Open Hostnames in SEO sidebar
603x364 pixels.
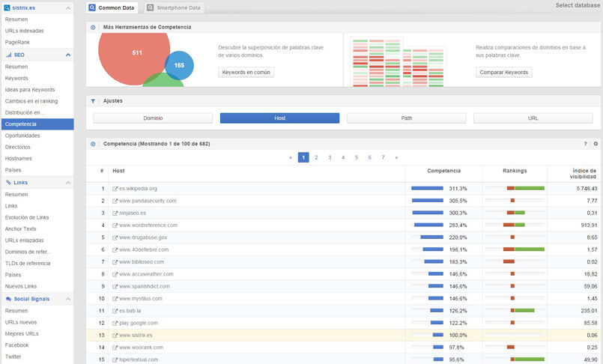(19, 159)
